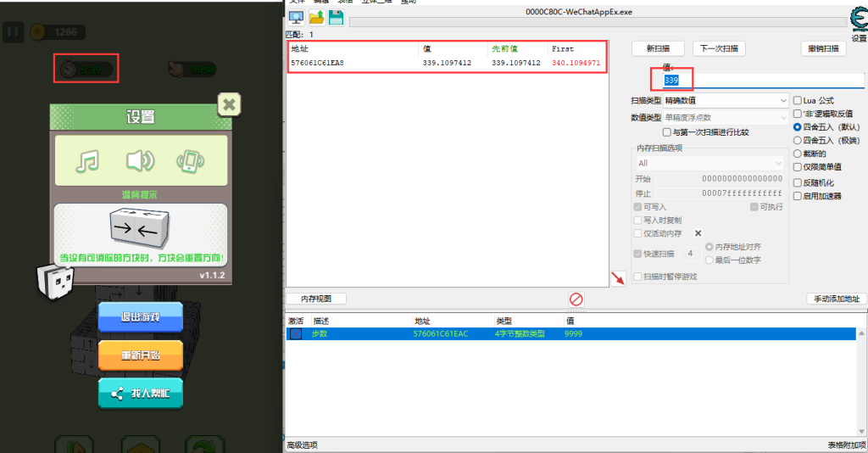Clear active-memory-only option X icon
This screenshot has height=453, width=868.
coord(698,233)
